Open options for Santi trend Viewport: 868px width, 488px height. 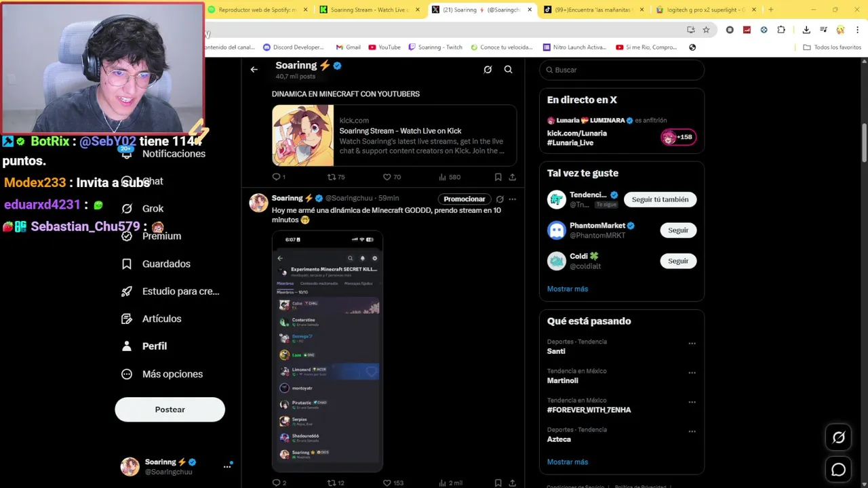coord(692,344)
